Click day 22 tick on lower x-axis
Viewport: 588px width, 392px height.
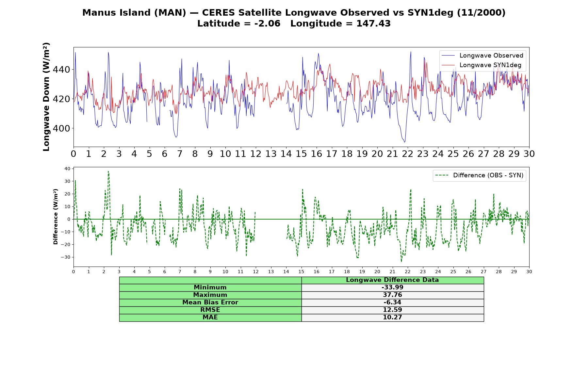click(x=407, y=271)
